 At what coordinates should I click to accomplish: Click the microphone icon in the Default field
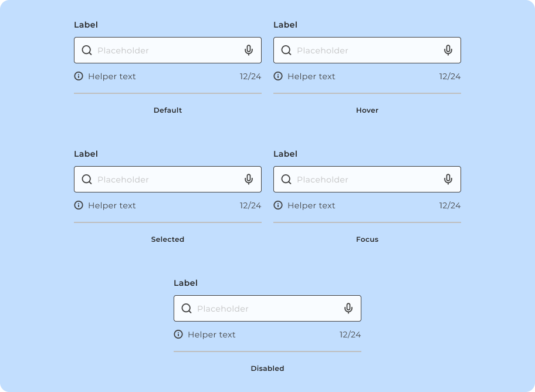[x=249, y=50]
